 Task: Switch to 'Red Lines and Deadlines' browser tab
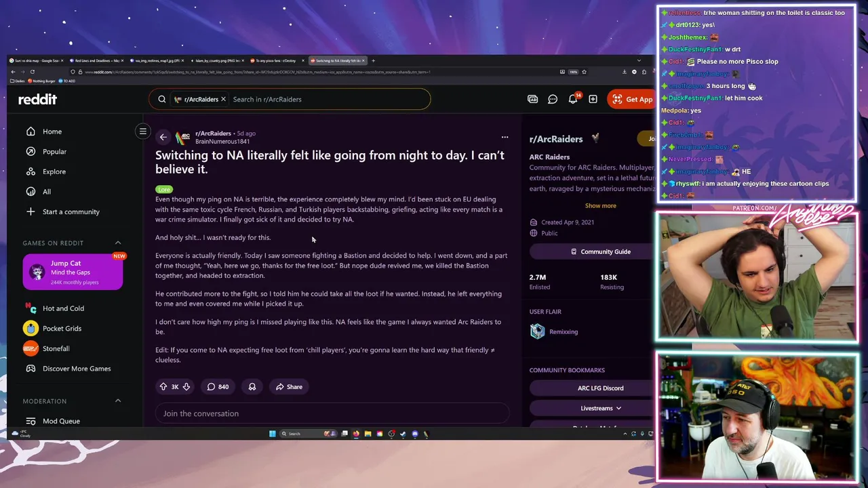(x=96, y=60)
